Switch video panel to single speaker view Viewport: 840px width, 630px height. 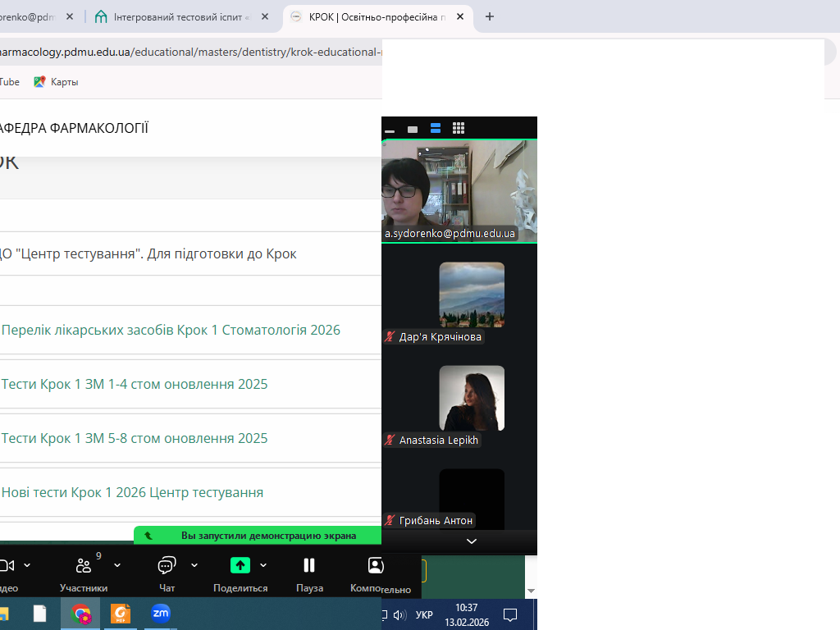tap(413, 129)
